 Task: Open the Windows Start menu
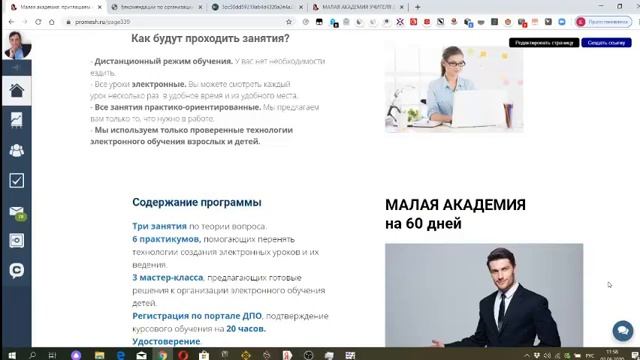point(12,355)
